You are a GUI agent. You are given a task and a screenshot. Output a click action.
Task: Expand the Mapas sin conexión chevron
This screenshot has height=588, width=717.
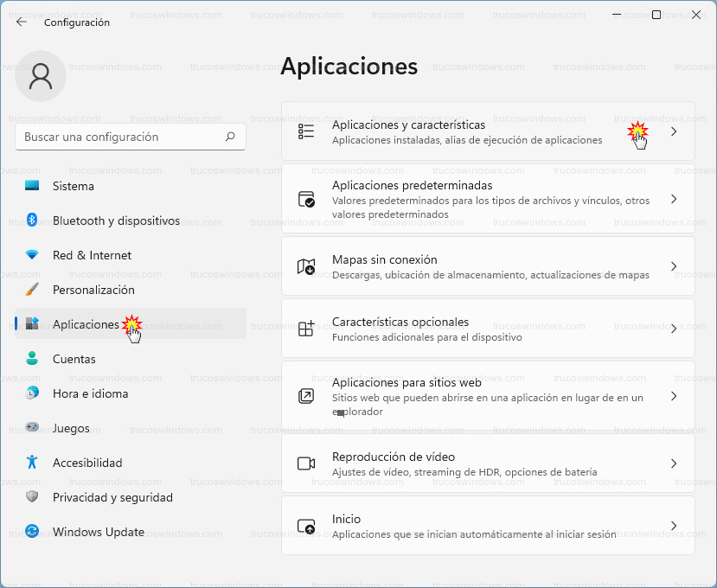click(674, 266)
